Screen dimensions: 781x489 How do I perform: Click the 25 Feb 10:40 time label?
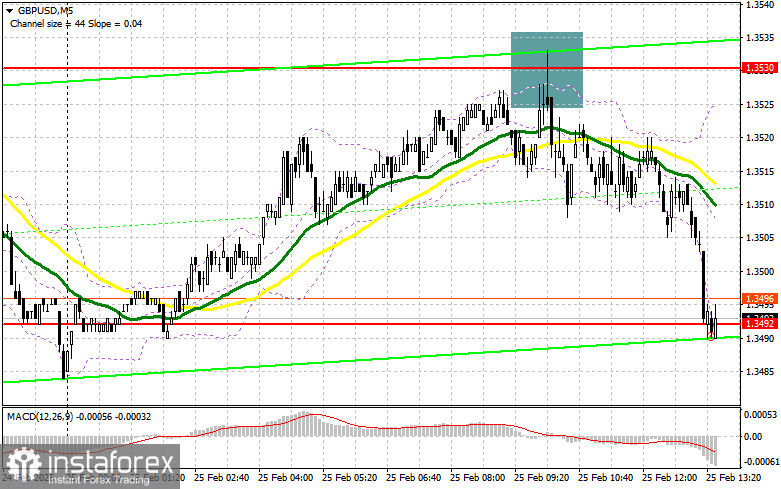(x=605, y=478)
